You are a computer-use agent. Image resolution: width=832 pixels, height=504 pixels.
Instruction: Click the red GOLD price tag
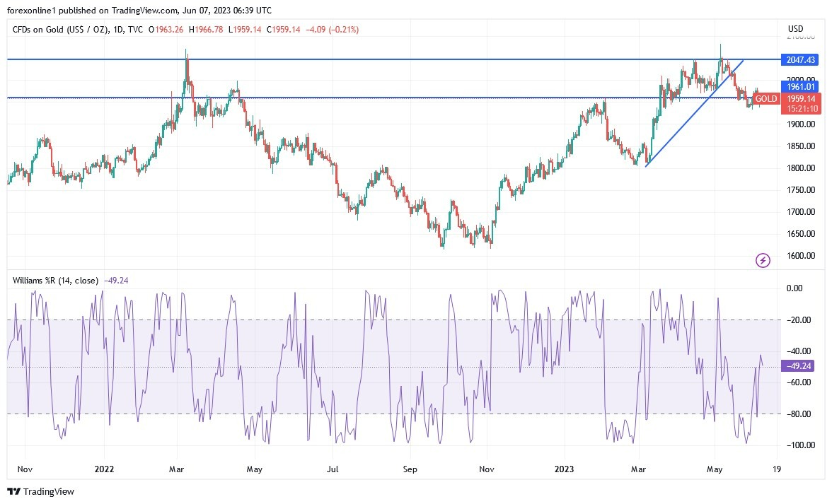(766, 98)
